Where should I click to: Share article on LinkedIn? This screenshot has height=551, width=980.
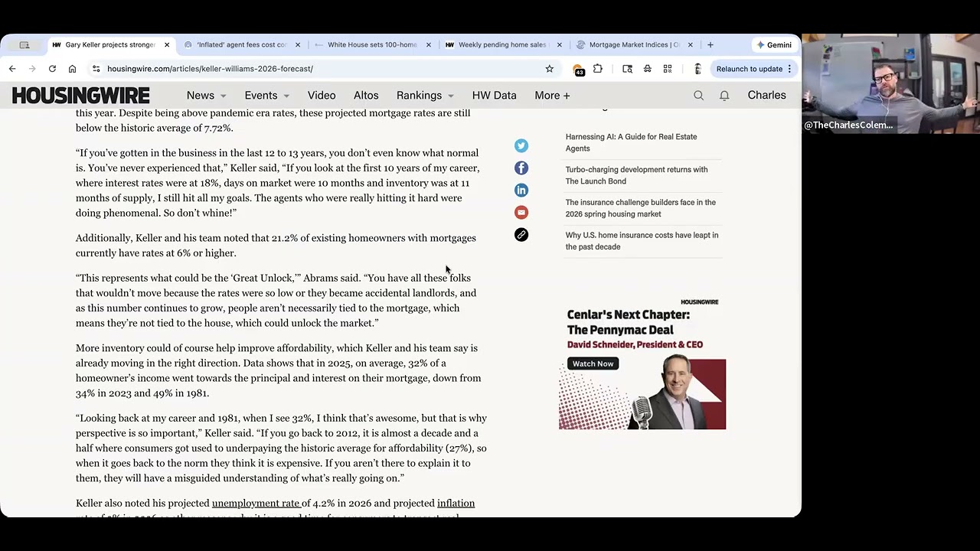click(x=521, y=190)
